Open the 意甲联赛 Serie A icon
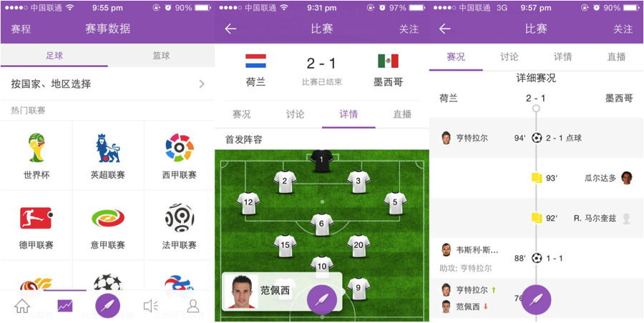 (x=107, y=218)
